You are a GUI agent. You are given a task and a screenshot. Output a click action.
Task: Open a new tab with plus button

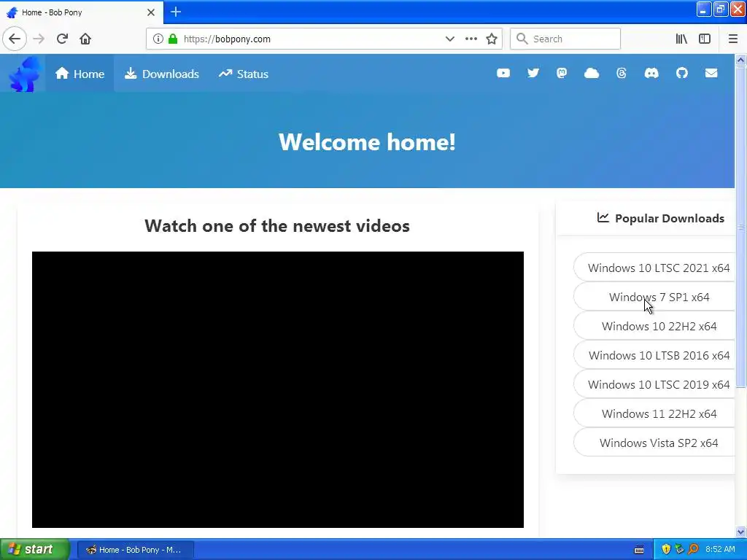click(x=175, y=12)
